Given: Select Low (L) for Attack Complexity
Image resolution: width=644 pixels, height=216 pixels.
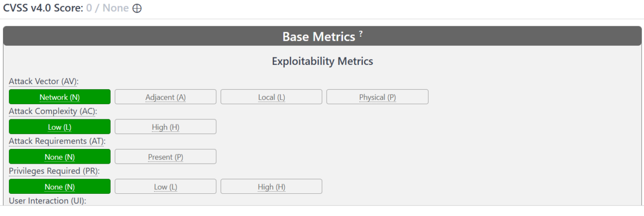Looking at the screenshot, I should (x=60, y=127).
